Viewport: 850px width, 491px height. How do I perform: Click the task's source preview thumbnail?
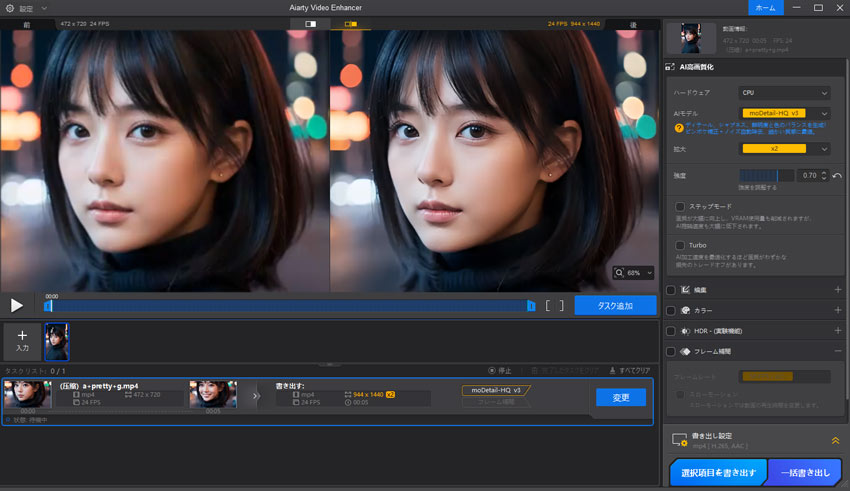tap(28, 394)
